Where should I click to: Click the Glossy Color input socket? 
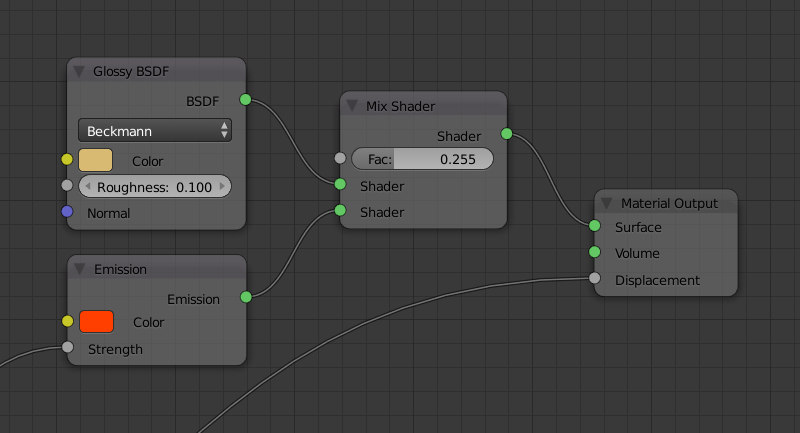point(67,160)
